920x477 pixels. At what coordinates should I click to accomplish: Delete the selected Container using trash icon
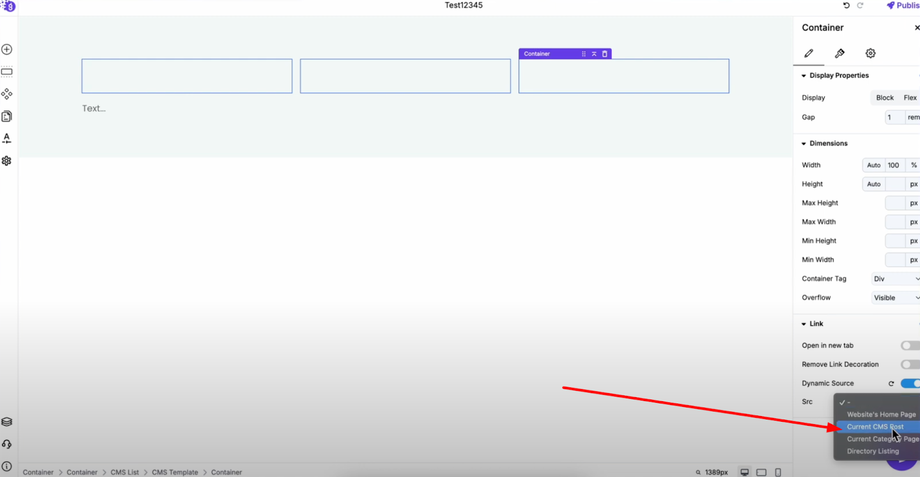[x=605, y=54]
